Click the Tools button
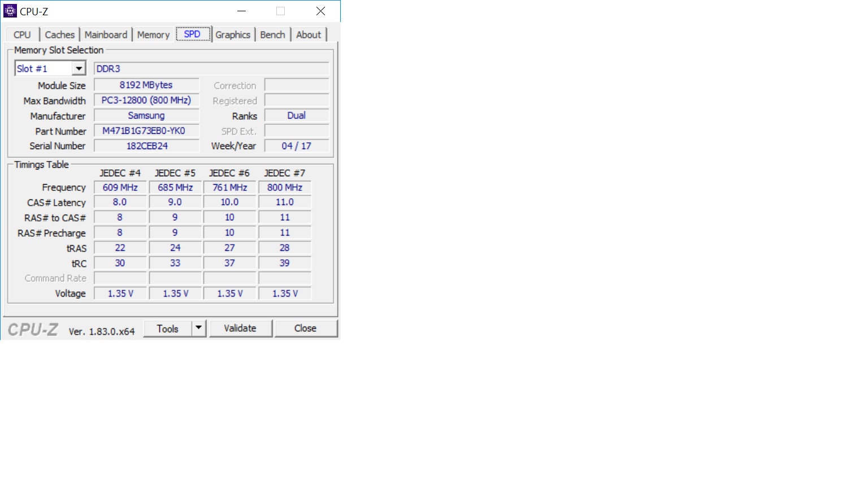Screen dimensions: 868x488 [x=167, y=329]
